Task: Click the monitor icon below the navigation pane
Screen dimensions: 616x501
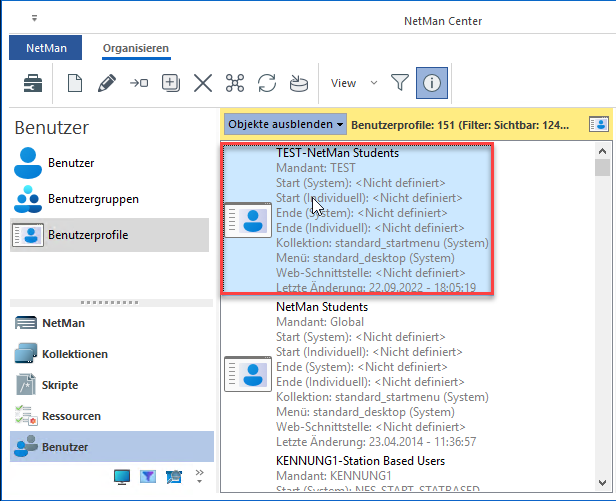Action: pyautogui.click(x=122, y=475)
